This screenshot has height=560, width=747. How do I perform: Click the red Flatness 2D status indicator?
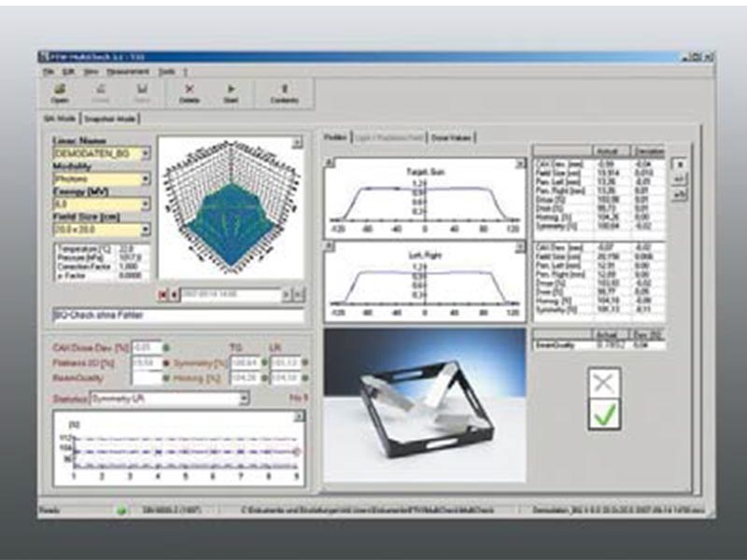166,363
